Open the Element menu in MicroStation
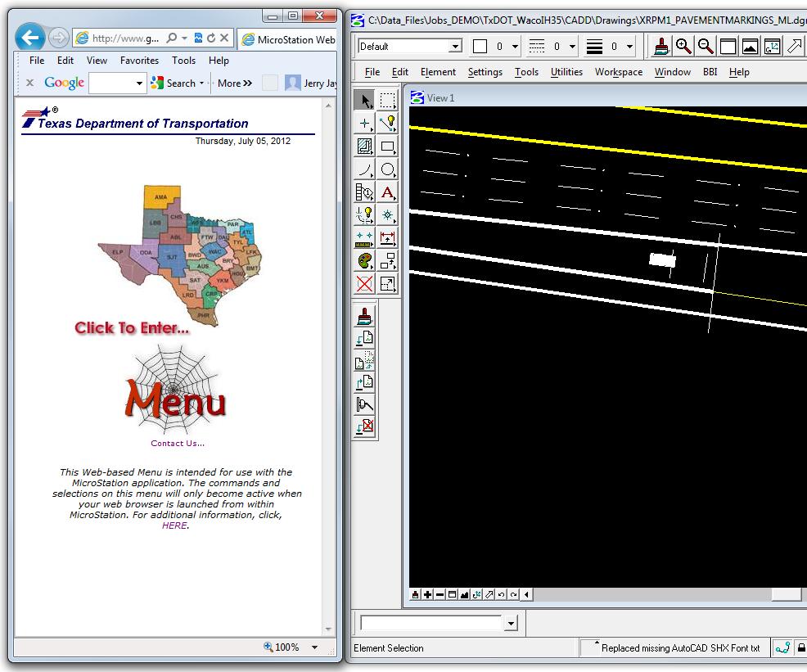The width and height of the screenshot is (807, 672). pyautogui.click(x=438, y=72)
